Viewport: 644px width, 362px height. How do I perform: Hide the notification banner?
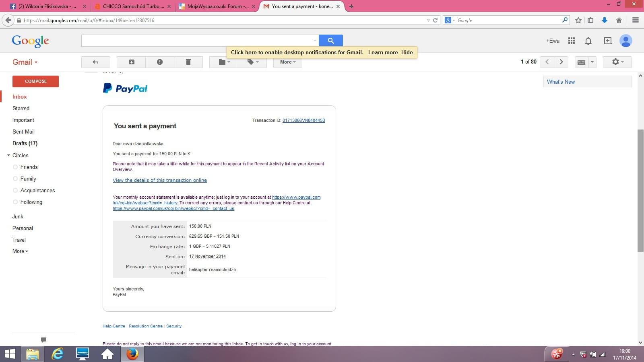point(407,52)
